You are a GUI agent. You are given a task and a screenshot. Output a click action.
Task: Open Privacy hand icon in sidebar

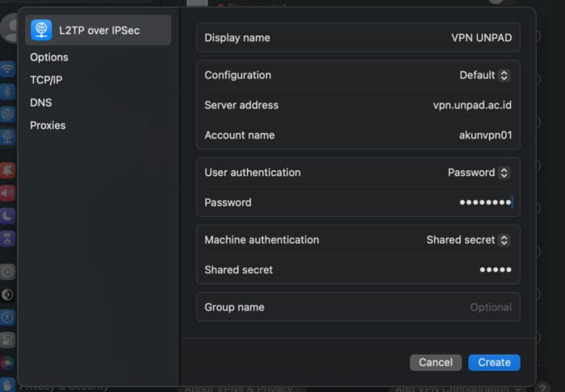[x=7, y=385]
